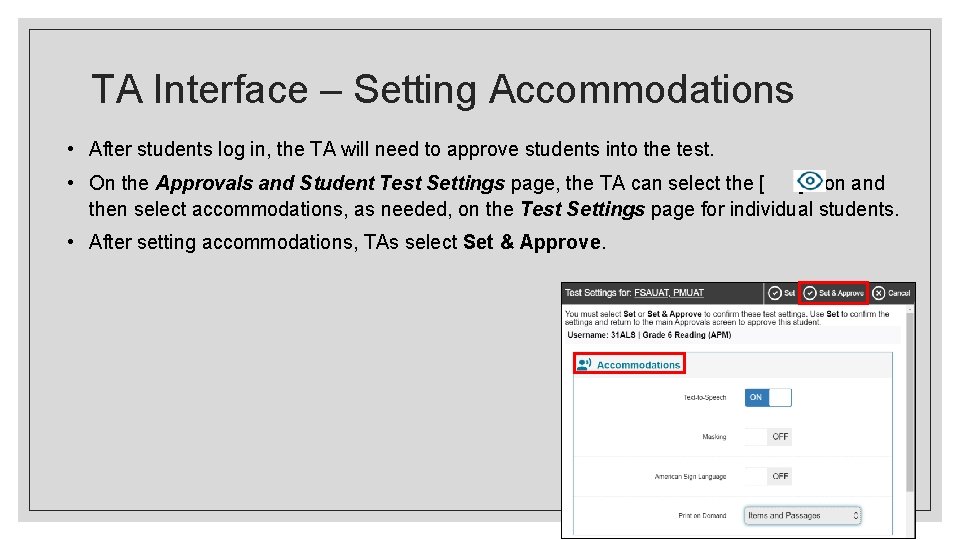Click the Text-to-Speech setting label
The height and width of the screenshot is (540, 960).
pyautogui.click(x=705, y=397)
